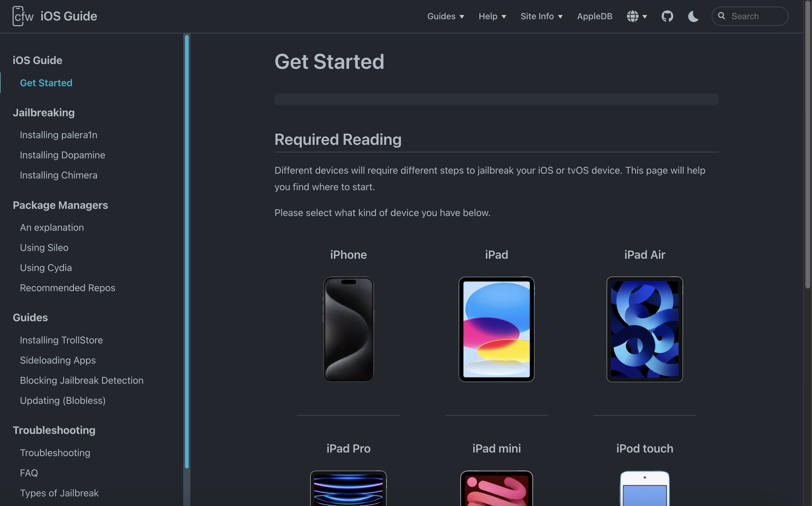Open Installing TrollStore sidebar link

click(61, 340)
